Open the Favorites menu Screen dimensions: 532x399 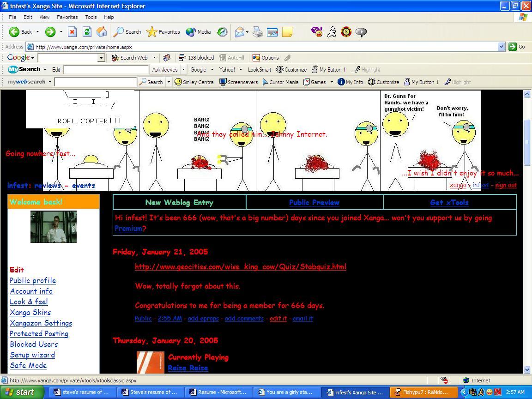click(x=67, y=17)
